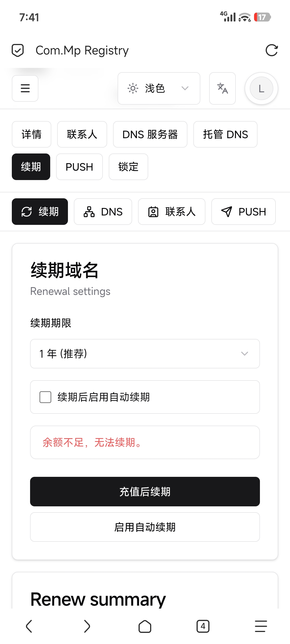The width and height of the screenshot is (290, 644).
Task: Switch to the 托管 DNS tab
Action: [x=225, y=134]
